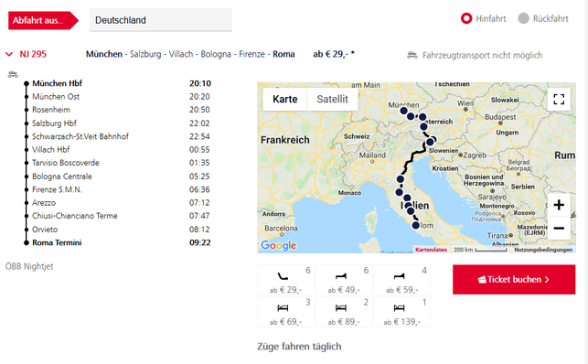Click Firenze S.M.N. stop

57,189
